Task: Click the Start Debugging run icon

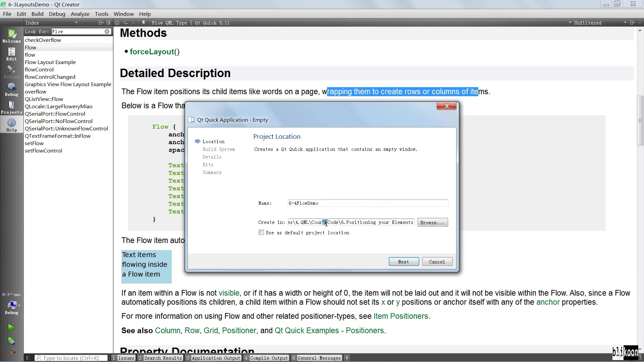Action: point(12,341)
